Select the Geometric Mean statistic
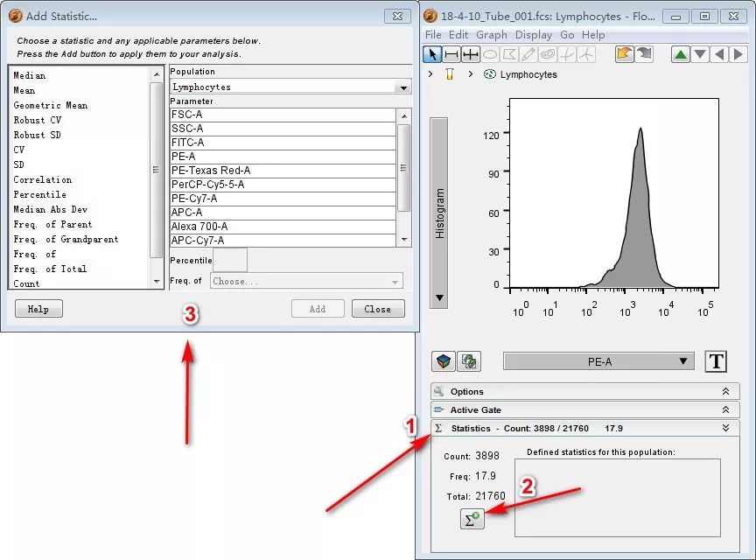756x560 pixels. click(x=51, y=105)
